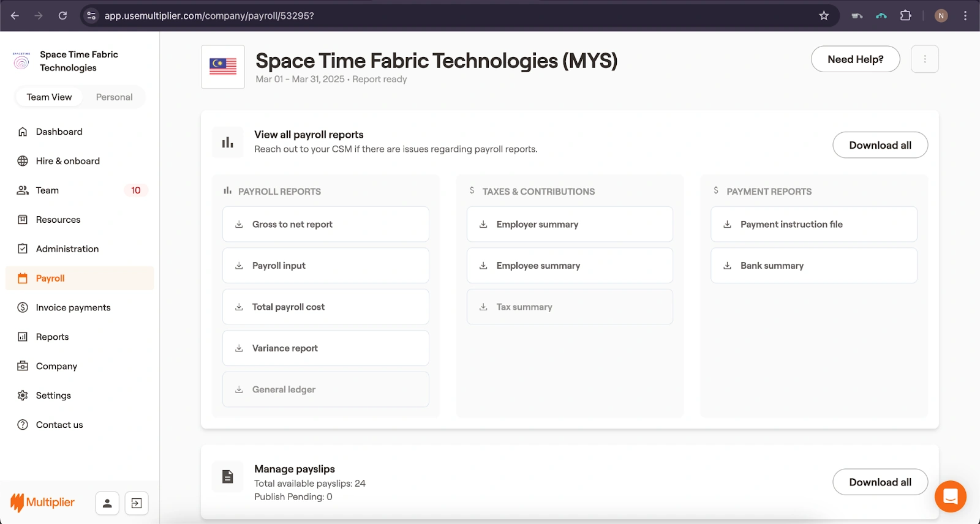Click the Team count badge 10
Viewport: 980px width, 524px height.
(136, 190)
